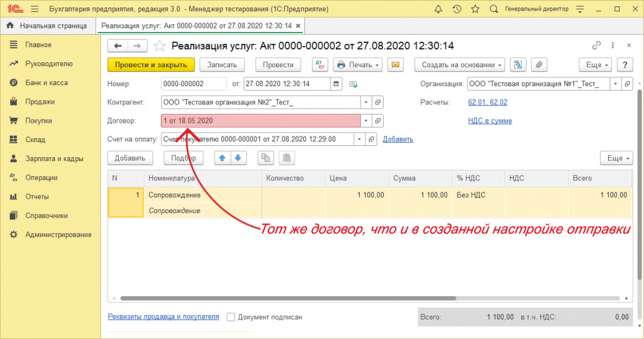Select Сопровождение nomenclature cell
Image resolution: width=644 pixels, height=339 pixels.
pyautogui.click(x=204, y=195)
